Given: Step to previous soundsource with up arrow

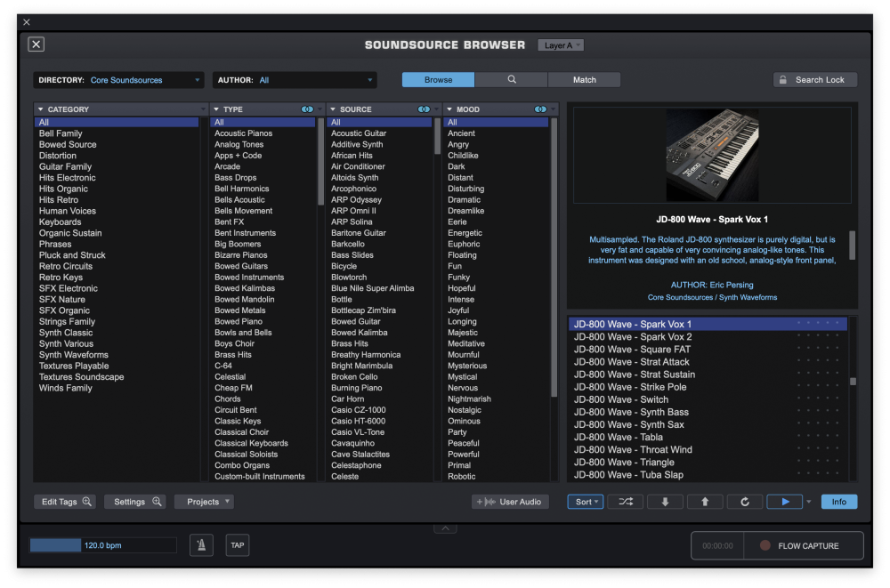Looking at the screenshot, I should point(705,502).
